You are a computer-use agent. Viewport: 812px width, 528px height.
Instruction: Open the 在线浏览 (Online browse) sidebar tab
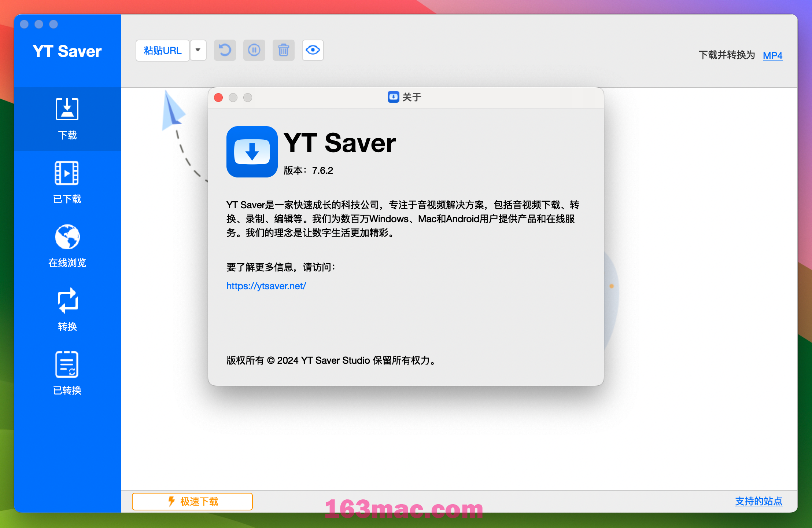[x=67, y=246]
